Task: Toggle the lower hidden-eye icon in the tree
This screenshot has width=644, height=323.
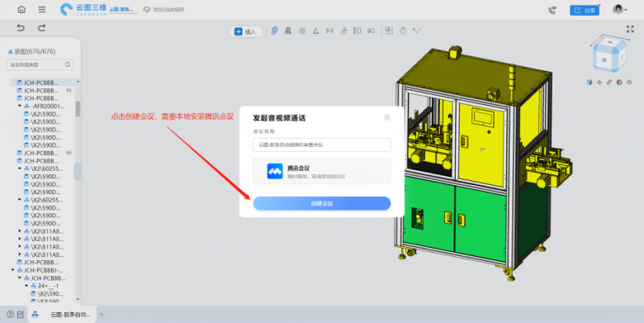Action: coord(69,153)
